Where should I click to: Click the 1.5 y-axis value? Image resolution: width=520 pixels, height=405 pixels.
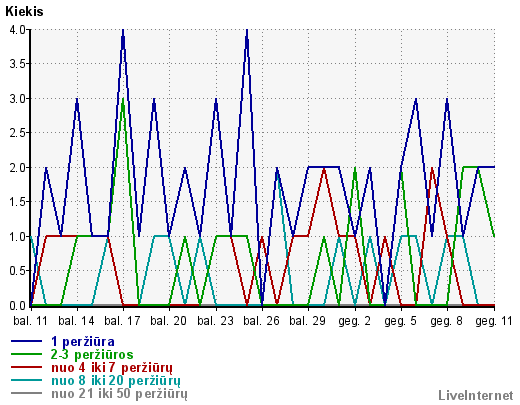click(x=18, y=202)
